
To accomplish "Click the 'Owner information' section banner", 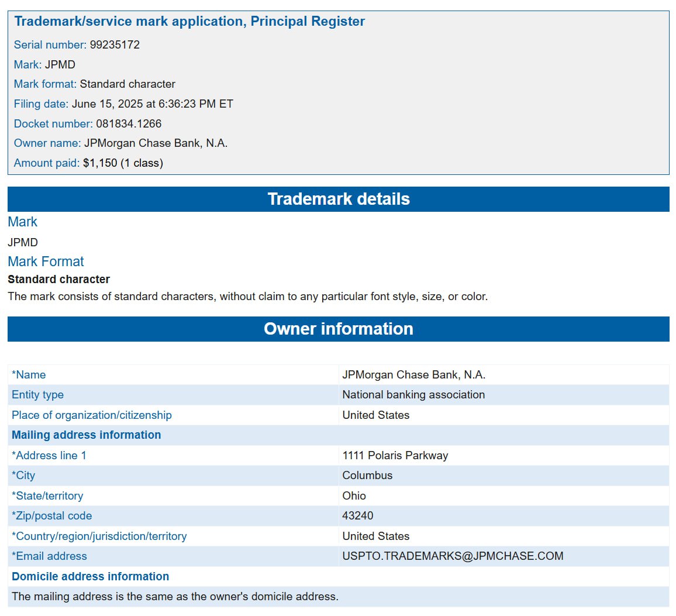I will click(339, 329).
